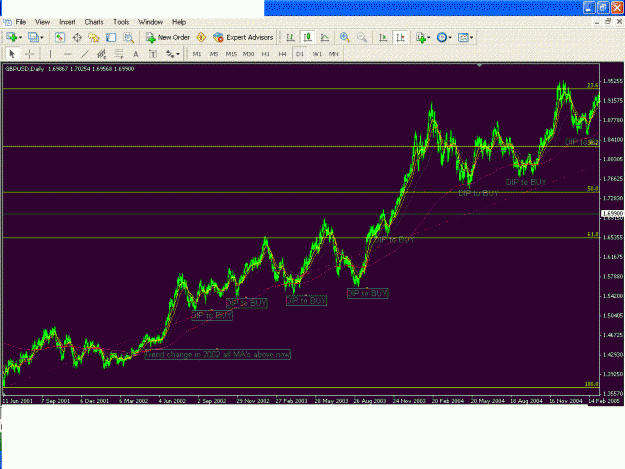Open the View menu
625x469 pixels.
click(42, 22)
